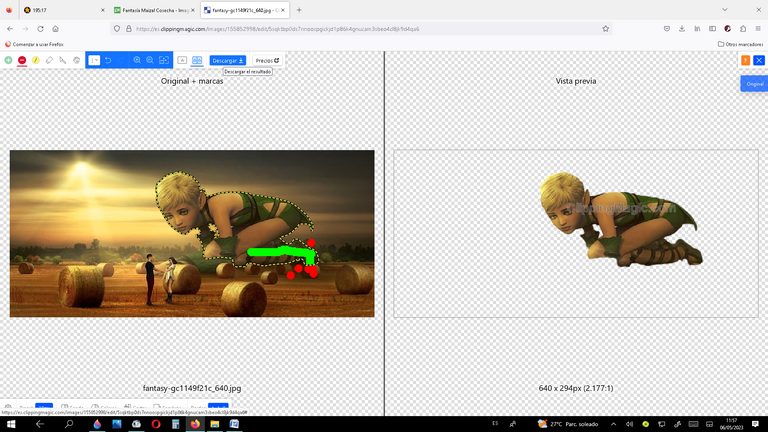Open the Firefox application menu
Screen dimensions: 768x432
click(758, 29)
